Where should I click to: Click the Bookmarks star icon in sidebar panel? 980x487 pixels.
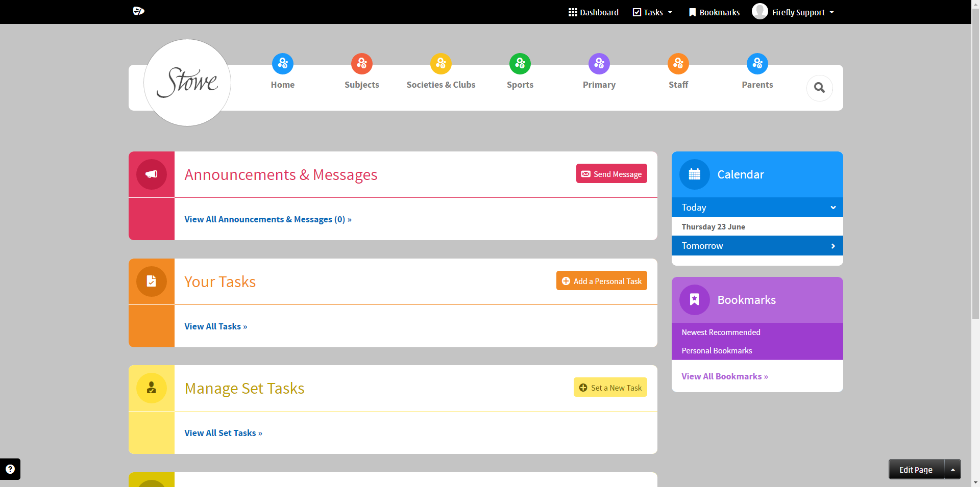(x=694, y=300)
